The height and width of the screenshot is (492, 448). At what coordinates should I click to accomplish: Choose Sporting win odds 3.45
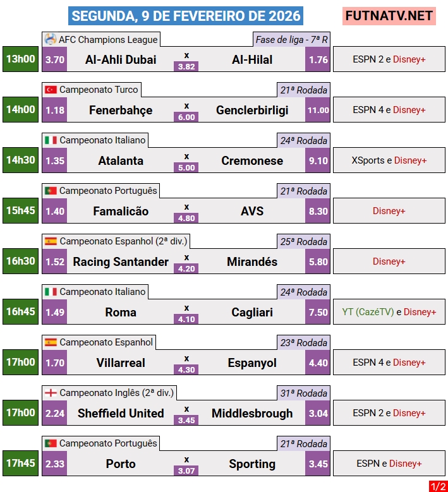click(318, 464)
